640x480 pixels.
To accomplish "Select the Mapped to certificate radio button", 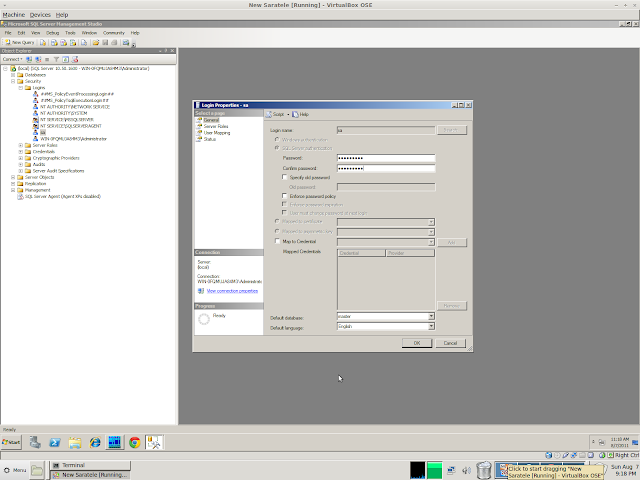I will (277, 221).
